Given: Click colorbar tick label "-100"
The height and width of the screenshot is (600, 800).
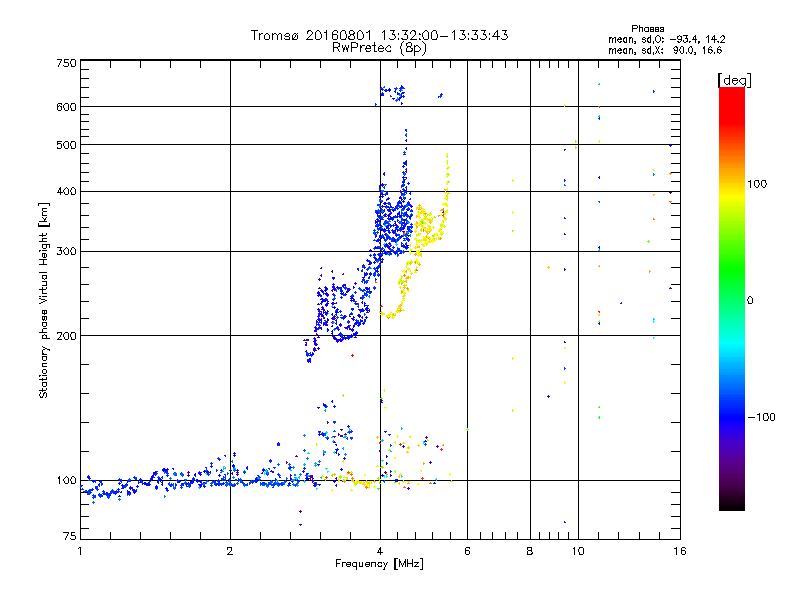Looking at the screenshot, I should 761,417.
